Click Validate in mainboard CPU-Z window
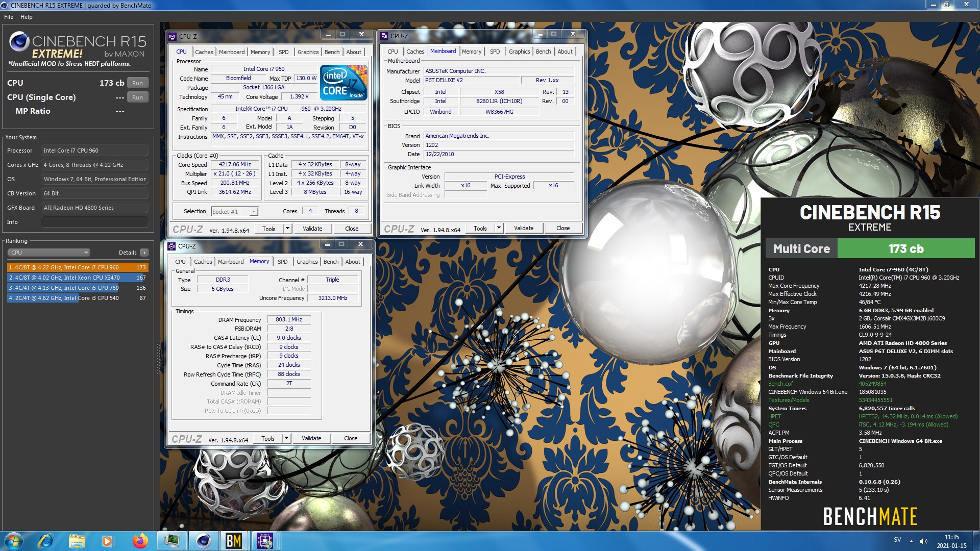Image resolution: width=980 pixels, height=551 pixels. pyautogui.click(x=524, y=228)
